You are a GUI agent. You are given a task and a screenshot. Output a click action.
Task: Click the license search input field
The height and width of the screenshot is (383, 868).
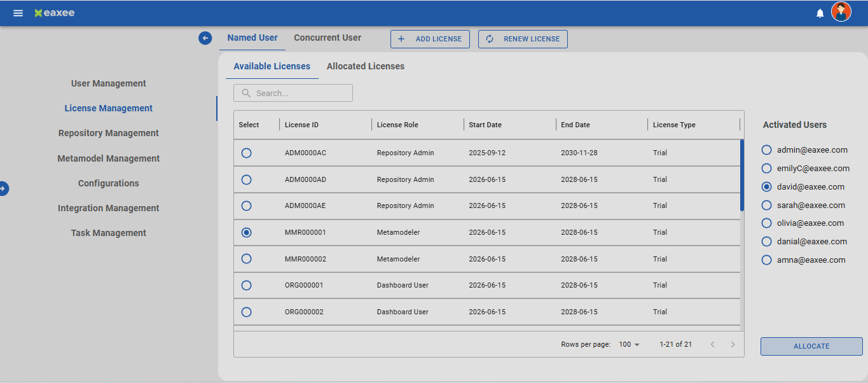(x=293, y=93)
